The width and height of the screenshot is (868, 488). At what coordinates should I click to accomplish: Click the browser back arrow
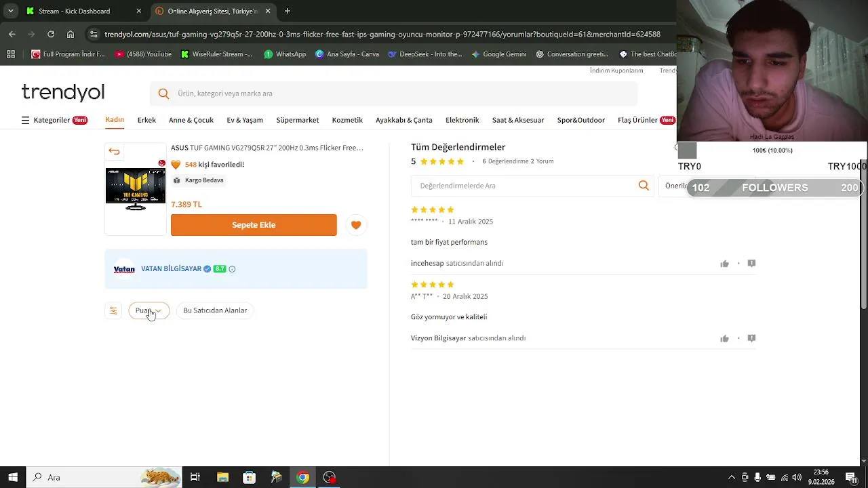[x=12, y=34]
